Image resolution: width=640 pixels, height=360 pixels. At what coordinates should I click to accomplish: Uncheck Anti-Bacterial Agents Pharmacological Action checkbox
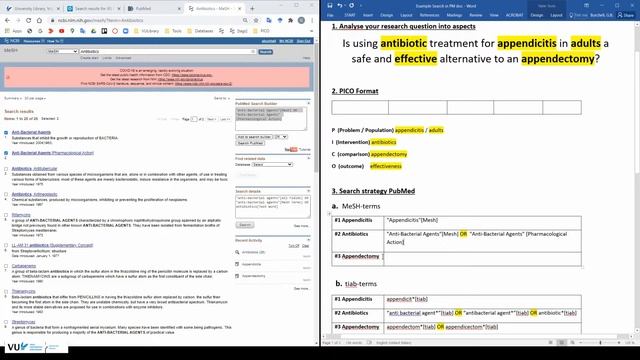[6, 153]
